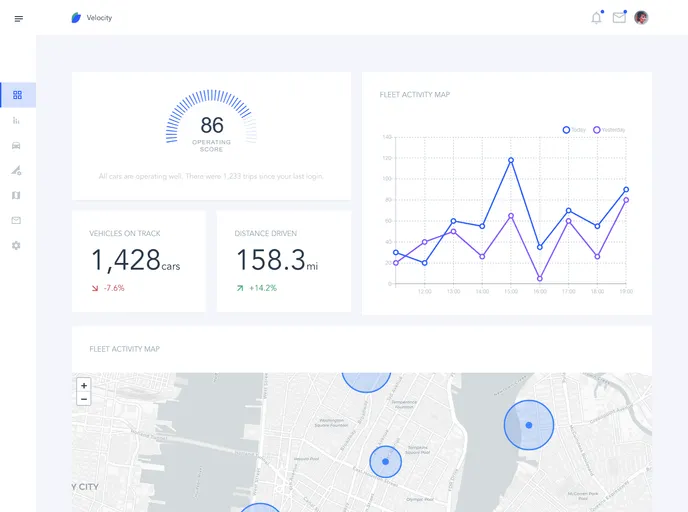Open the car vehicles sidebar icon
Screen dimensions: 688x512
[16, 146]
